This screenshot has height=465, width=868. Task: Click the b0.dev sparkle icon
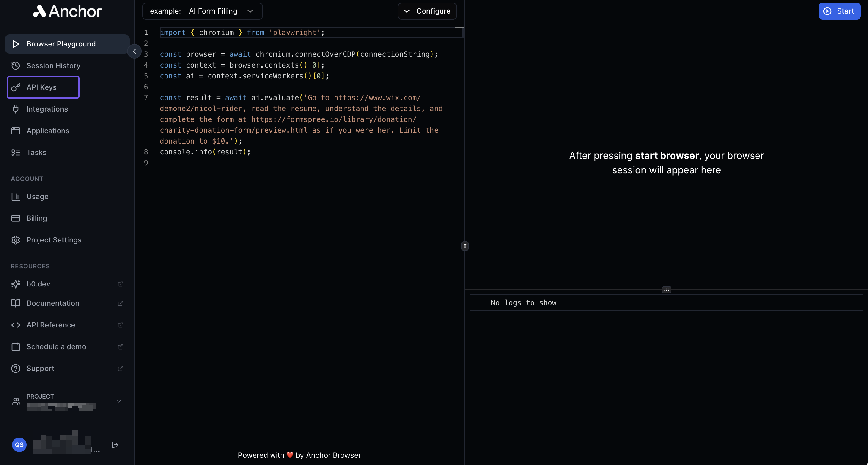click(15, 284)
